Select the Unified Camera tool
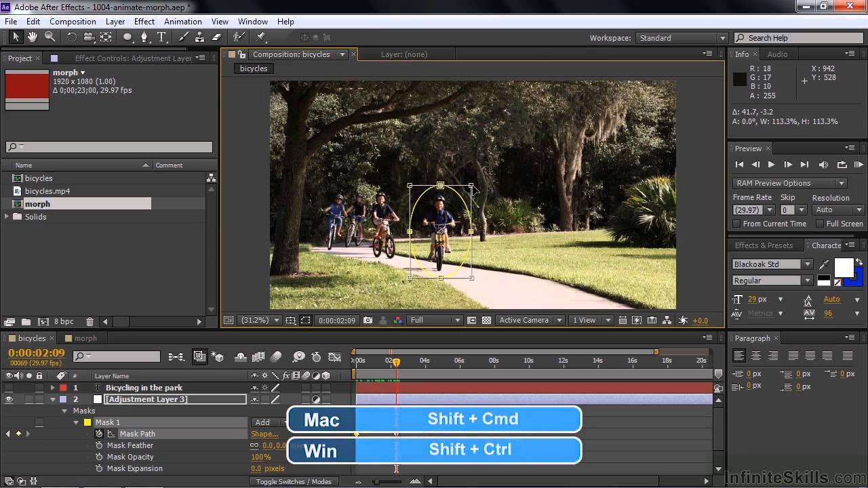The image size is (868, 488). 89,37
